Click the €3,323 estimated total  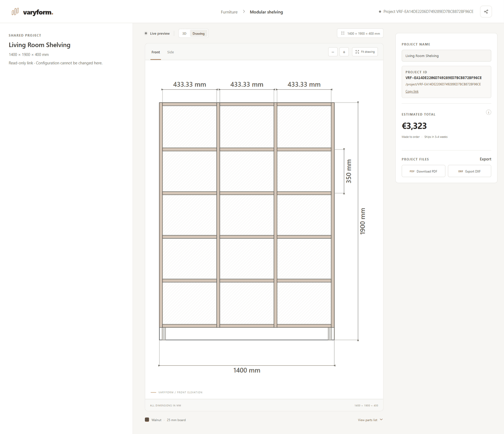pos(414,126)
